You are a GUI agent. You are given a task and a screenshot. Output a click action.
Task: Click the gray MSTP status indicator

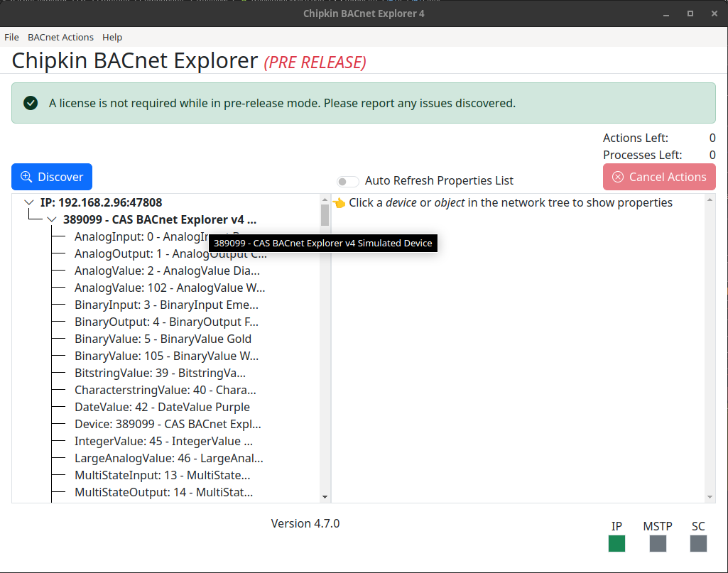(x=658, y=543)
